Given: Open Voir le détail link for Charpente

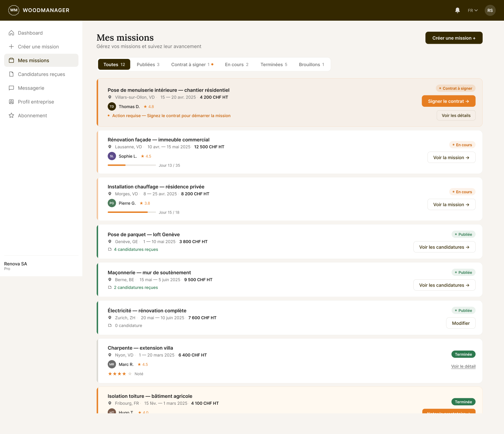Looking at the screenshot, I should (x=463, y=366).
